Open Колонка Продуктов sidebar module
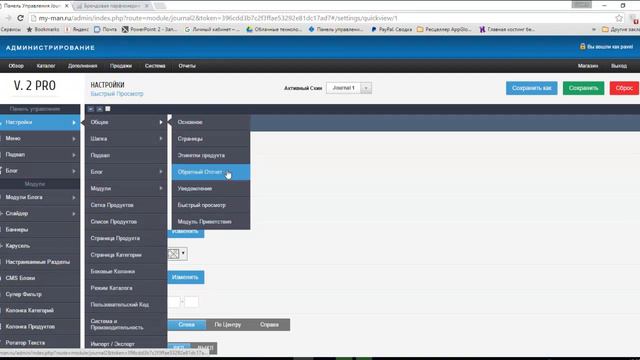The height and width of the screenshot is (360, 640). point(40,327)
